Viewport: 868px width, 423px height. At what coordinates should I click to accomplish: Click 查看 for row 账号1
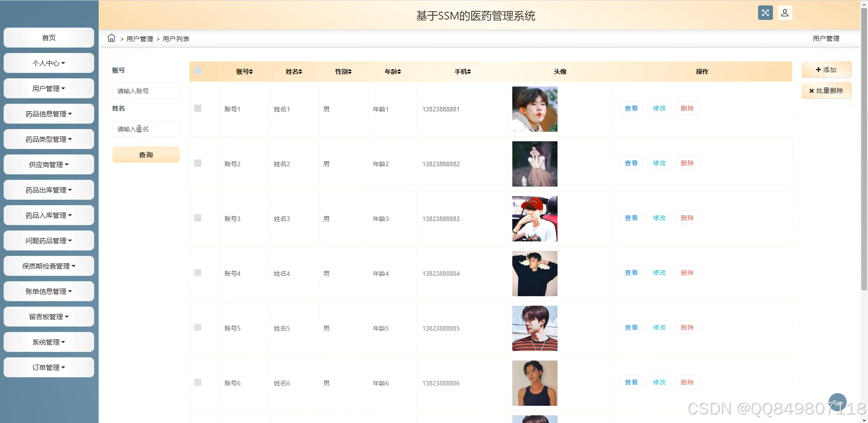click(x=631, y=108)
